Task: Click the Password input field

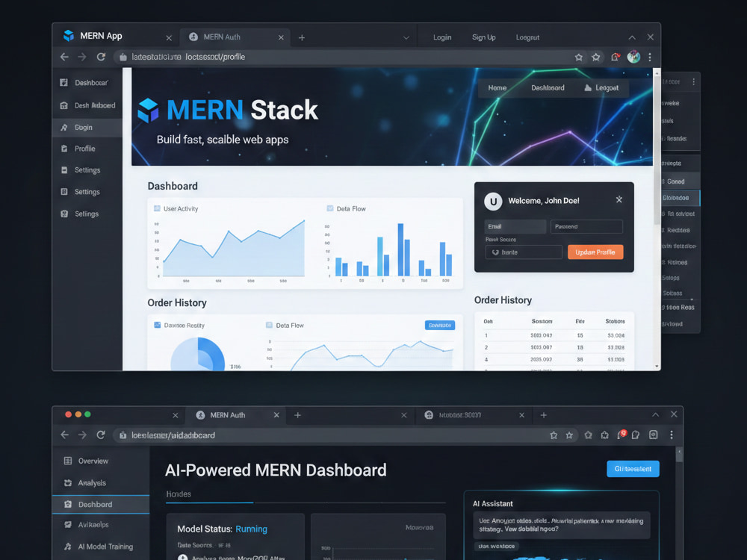Action: (586, 227)
